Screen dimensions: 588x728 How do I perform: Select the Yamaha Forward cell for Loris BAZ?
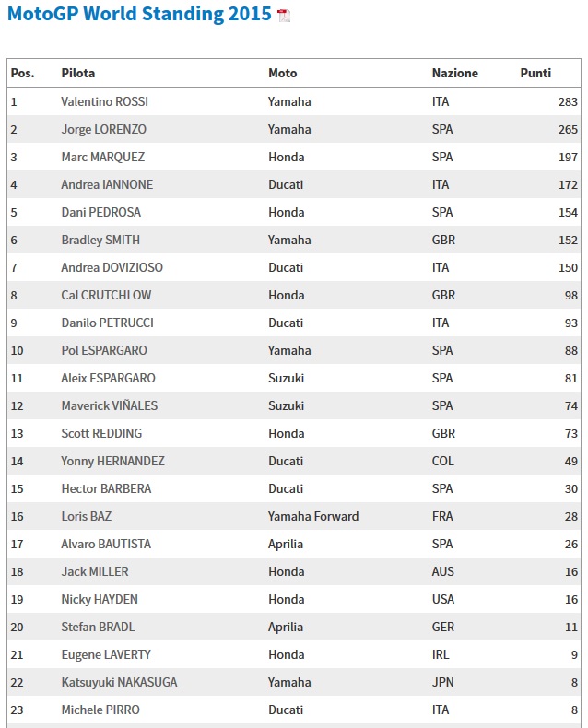pyautogui.click(x=313, y=516)
